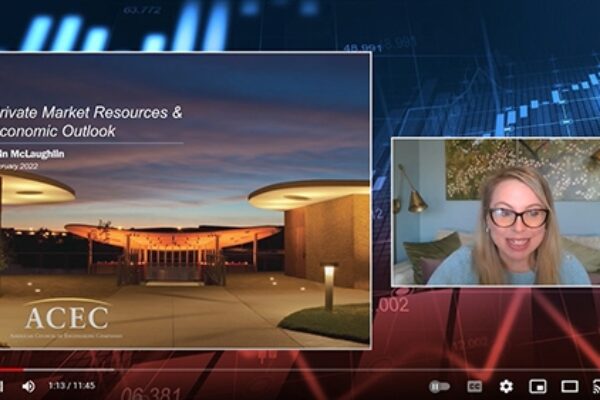Viewport: 600px width, 400px height.
Task: Click the presenter's webcam video
Action: click(x=495, y=212)
